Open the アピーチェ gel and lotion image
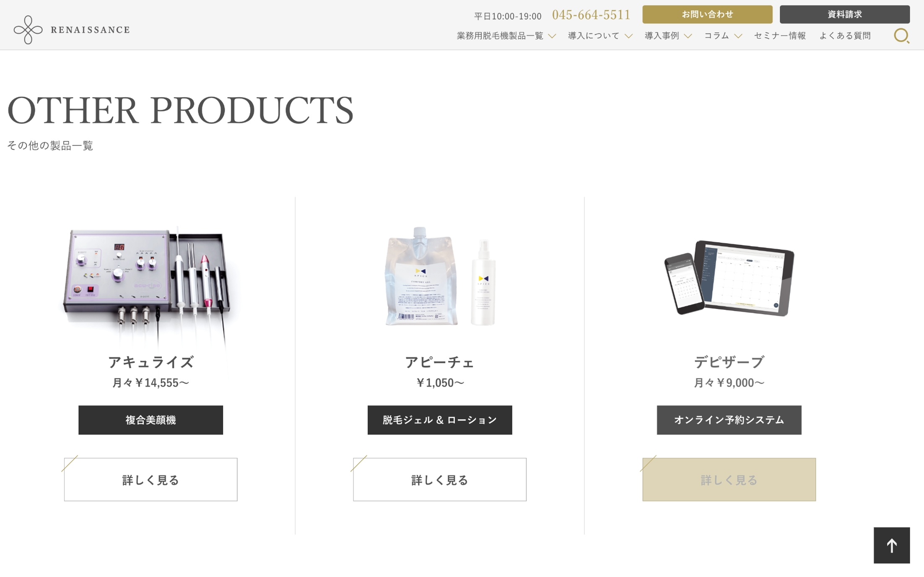The image size is (924, 577). point(440,277)
